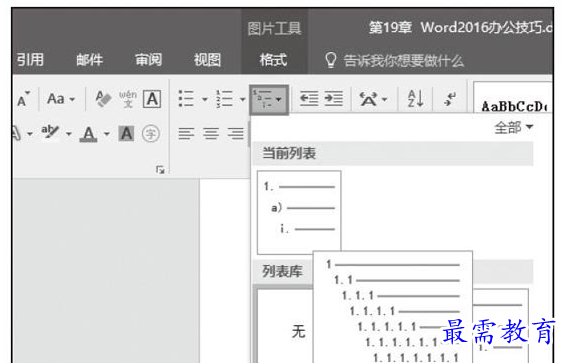The width and height of the screenshot is (564, 363).
Task: Center align paragraph text
Action: coord(211,134)
